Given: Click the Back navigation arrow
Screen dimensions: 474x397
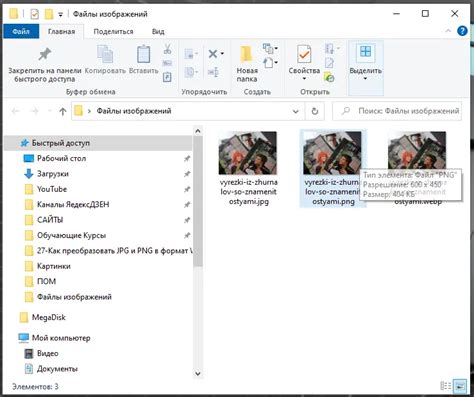Looking at the screenshot, I should tap(15, 111).
